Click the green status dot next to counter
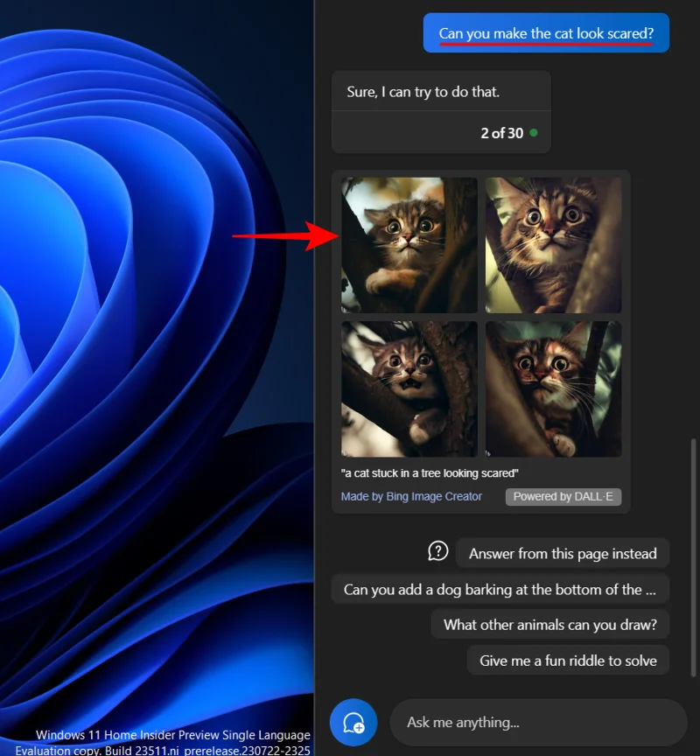The height and width of the screenshot is (756, 700). click(x=534, y=133)
